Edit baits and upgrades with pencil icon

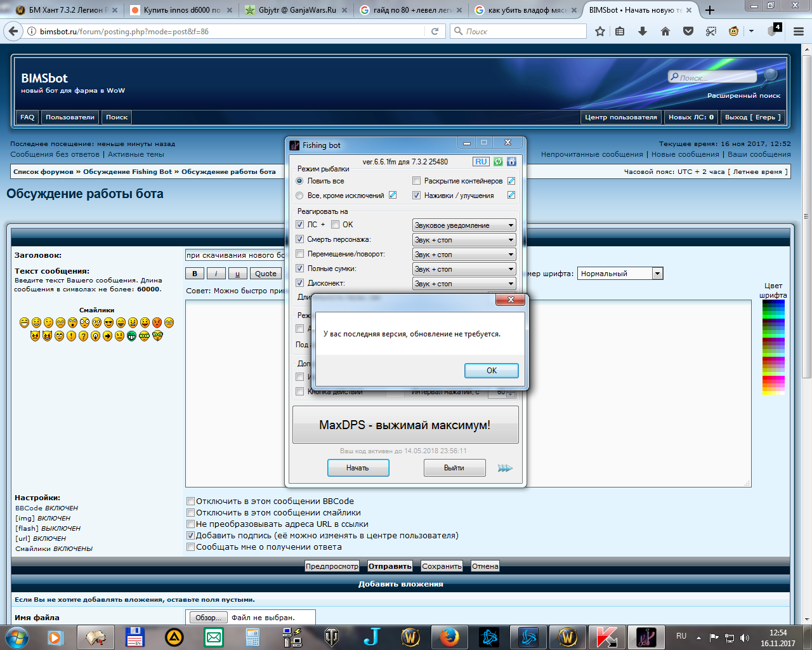click(511, 196)
